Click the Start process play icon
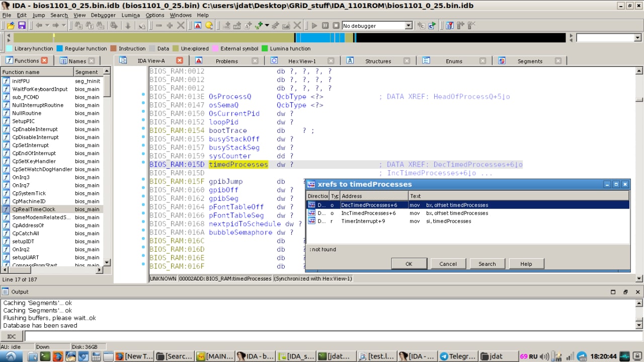Viewport: 644px width, 362px height. [x=314, y=25]
